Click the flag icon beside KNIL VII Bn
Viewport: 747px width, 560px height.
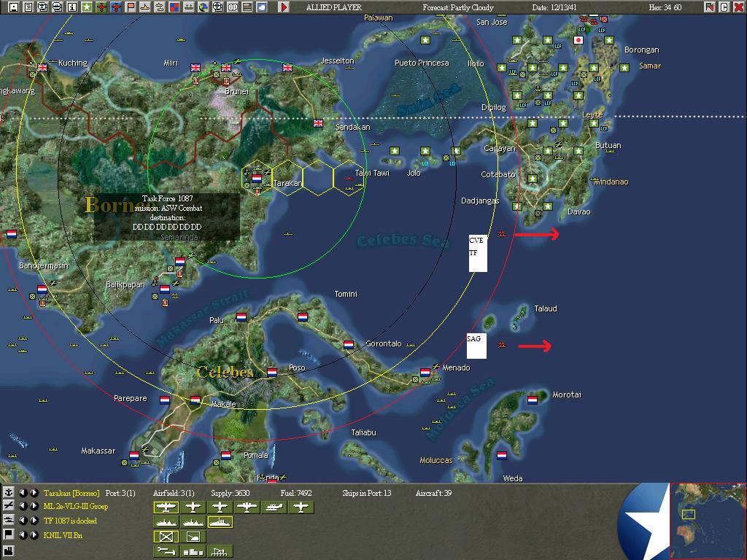(9, 534)
